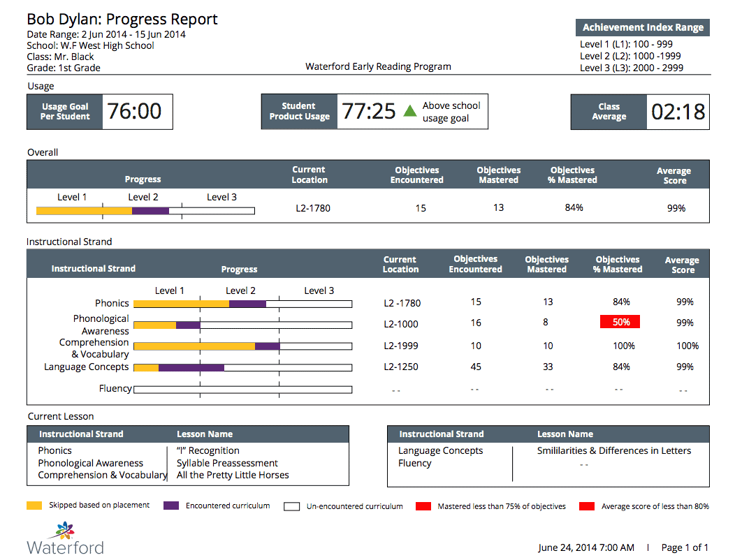The height and width of the screenshot is (560, 735).
Task: Click the empty Fluency progress bar
Action: (243, 390)
